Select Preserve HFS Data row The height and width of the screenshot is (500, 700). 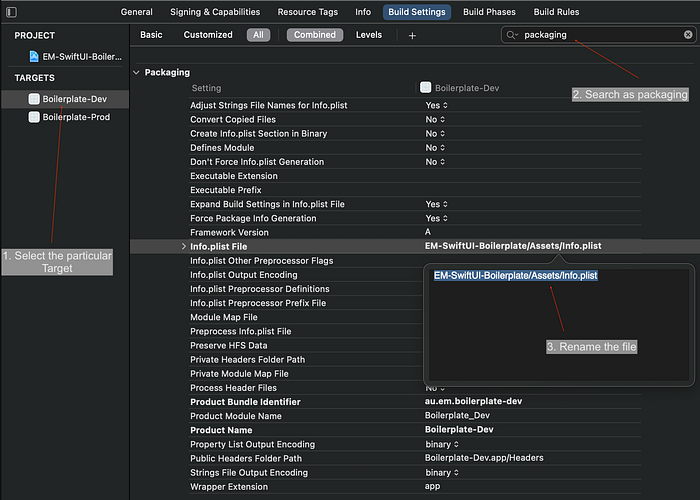click(x=306, y=346)
